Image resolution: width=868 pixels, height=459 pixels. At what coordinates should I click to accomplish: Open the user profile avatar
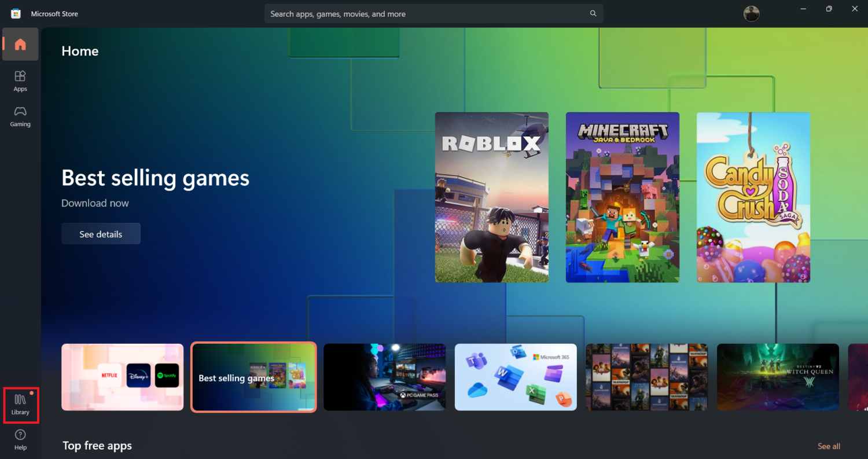click(x=751, y=13)
